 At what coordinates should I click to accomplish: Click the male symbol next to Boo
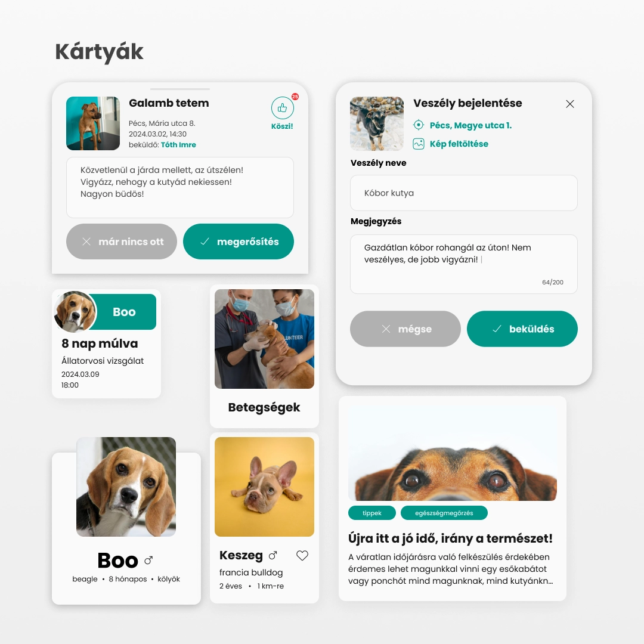coord(148,560)
